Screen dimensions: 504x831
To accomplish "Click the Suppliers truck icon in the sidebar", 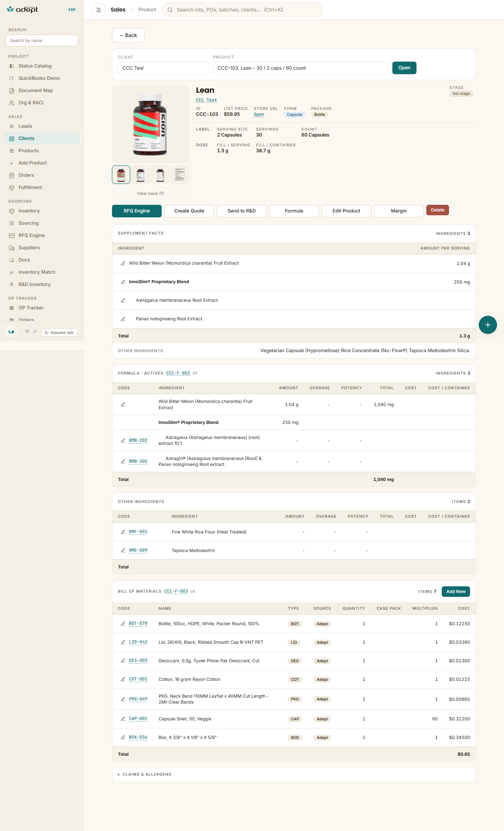I will [12, 248].
